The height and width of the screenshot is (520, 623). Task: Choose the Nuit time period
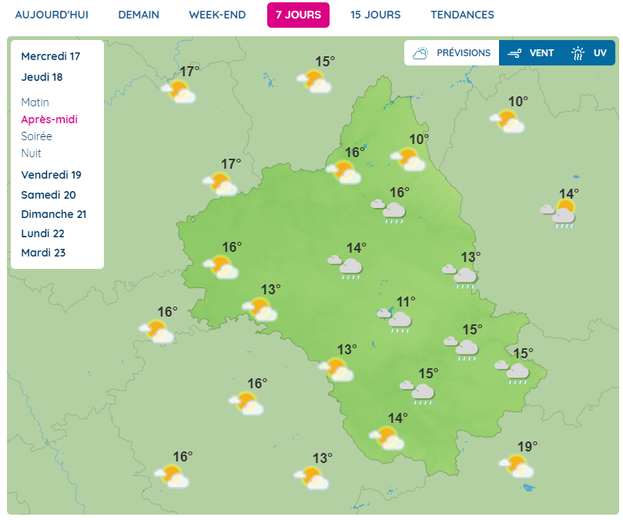(x=31, y=153)
